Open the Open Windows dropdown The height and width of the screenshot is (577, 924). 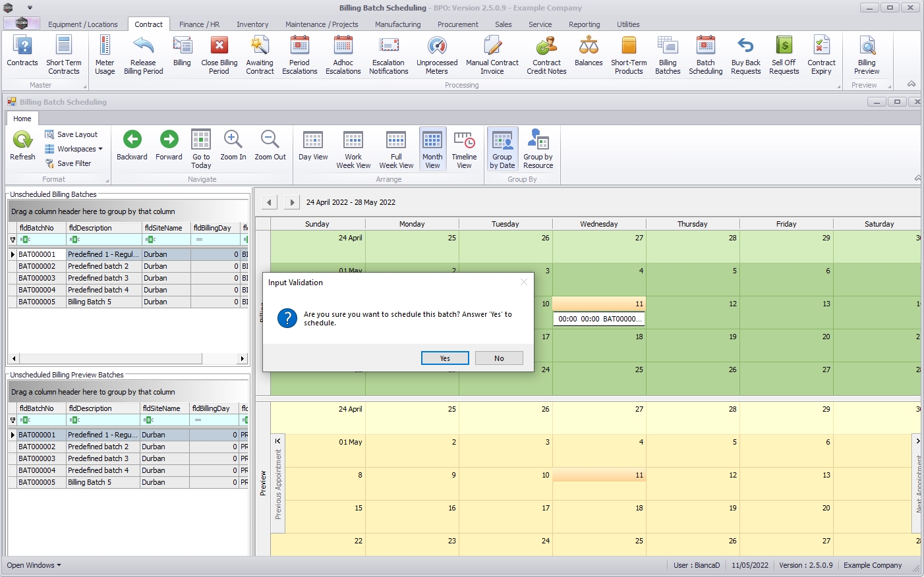coord(34,565)
